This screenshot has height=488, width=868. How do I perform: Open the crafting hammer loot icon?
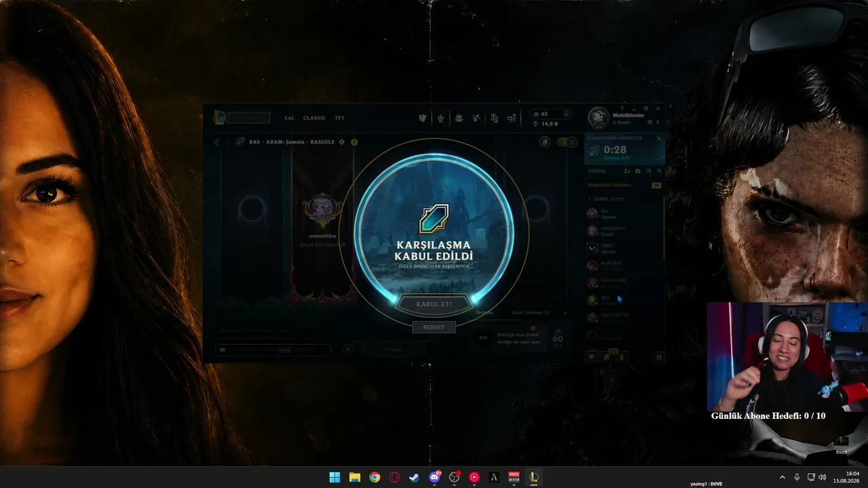[x=476, y=118]
